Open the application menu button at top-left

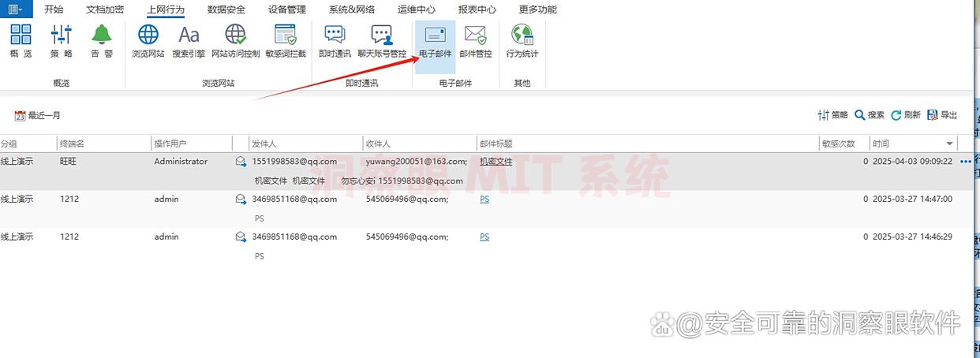pos(16,9)
